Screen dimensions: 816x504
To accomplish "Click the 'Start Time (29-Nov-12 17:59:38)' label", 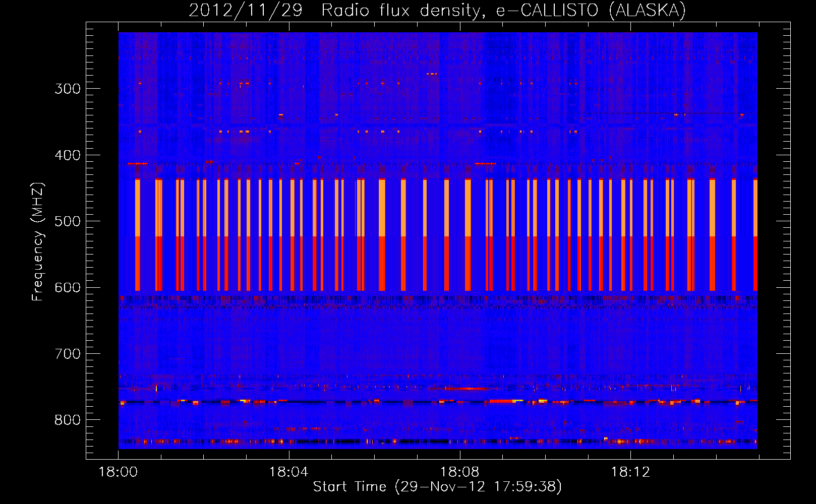I will coord(437,487).
